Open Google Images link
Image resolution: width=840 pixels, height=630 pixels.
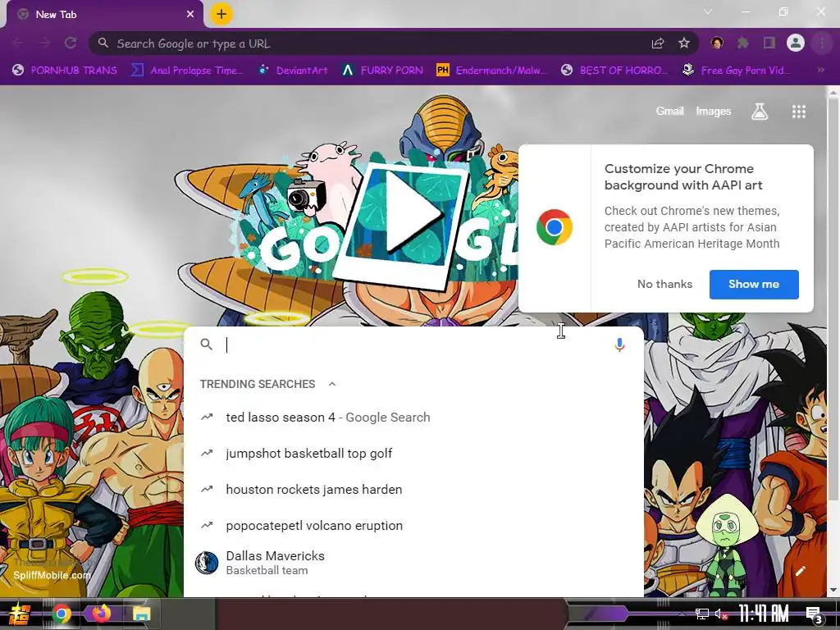[713, 111]
